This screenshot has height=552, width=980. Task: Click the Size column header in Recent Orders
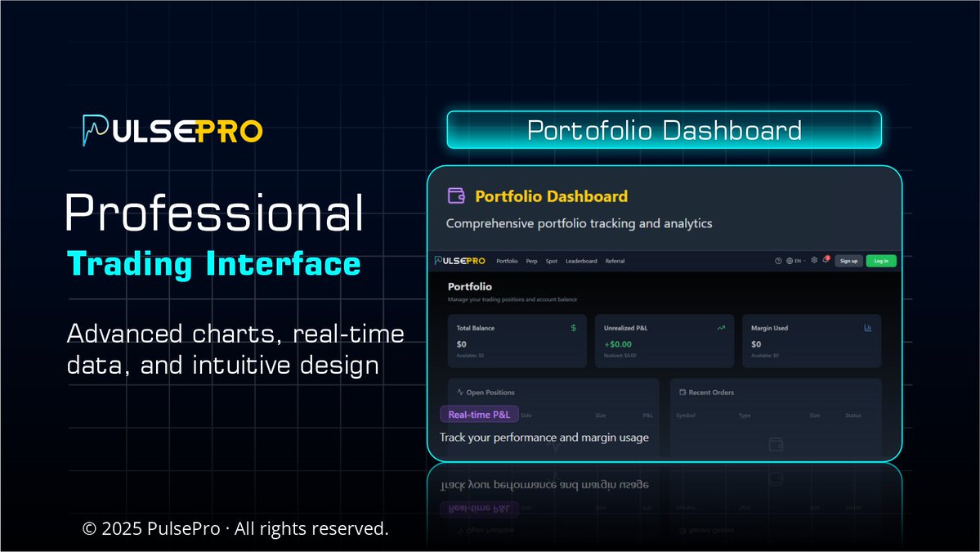click(814, 415)
